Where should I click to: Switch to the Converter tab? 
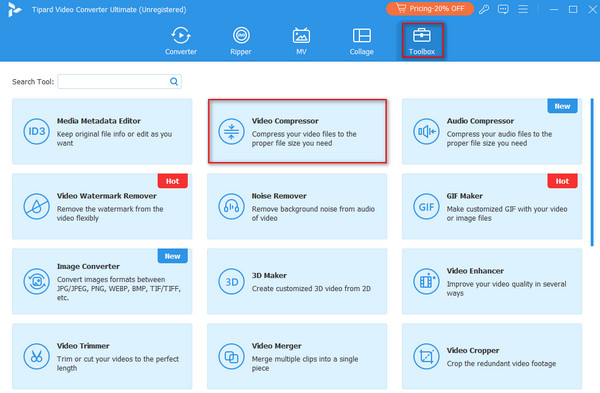point(181,41)
